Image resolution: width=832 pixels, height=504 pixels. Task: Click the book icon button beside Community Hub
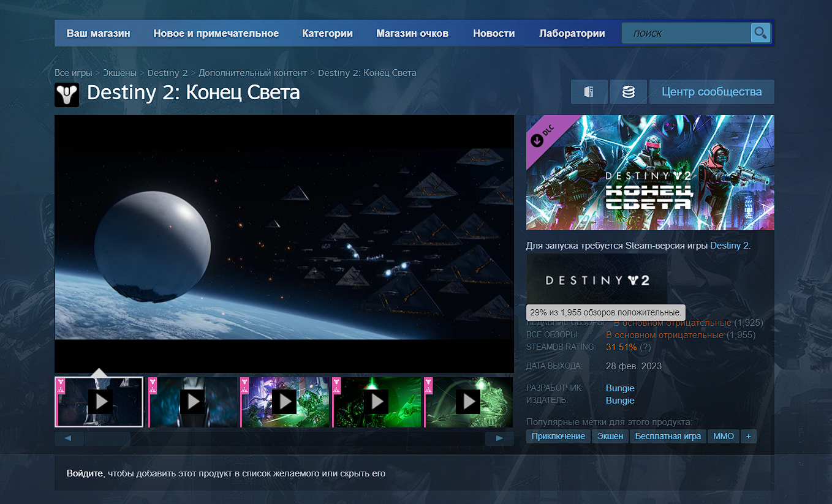(x=589, y=92)
